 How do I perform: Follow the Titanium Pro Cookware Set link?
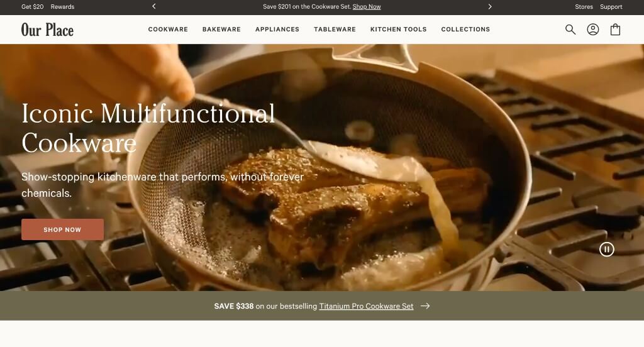(366, 306)
